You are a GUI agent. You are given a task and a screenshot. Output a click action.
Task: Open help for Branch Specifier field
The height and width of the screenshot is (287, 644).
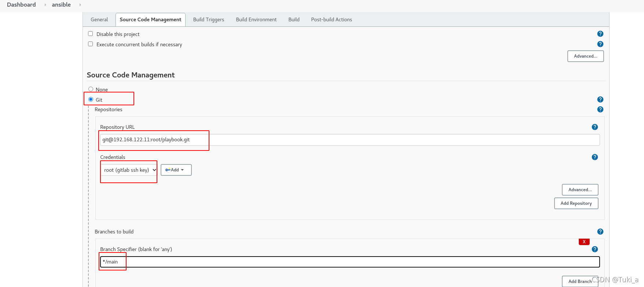594,249
